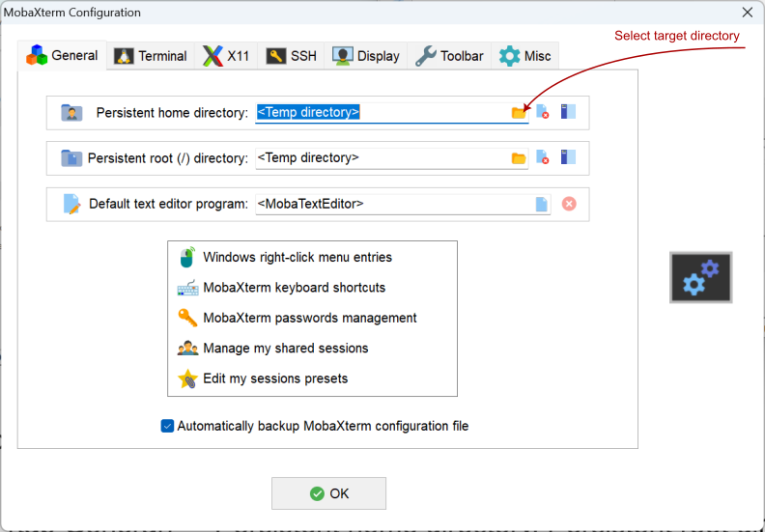
Task: Click the blue panel icon in home directory row
Action: (568, 112)
